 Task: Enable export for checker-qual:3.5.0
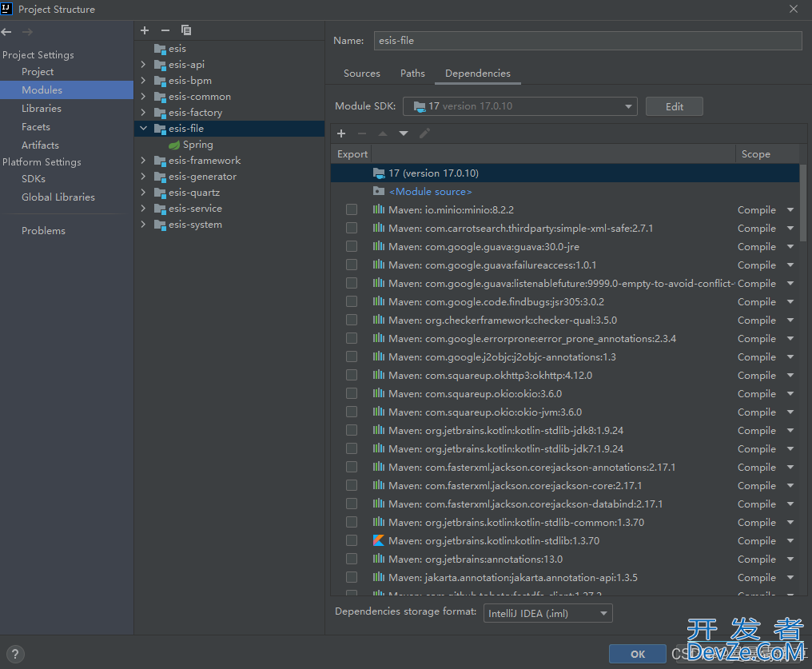(x=352, y=320)
